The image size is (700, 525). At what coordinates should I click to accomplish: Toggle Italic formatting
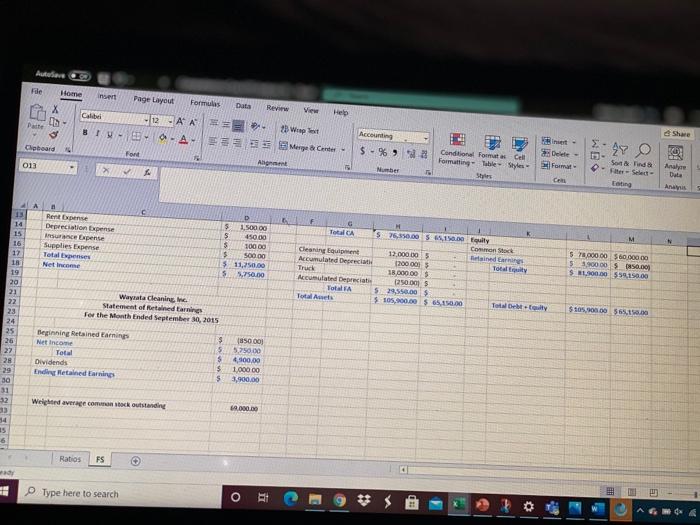click(x=97, y=133)
